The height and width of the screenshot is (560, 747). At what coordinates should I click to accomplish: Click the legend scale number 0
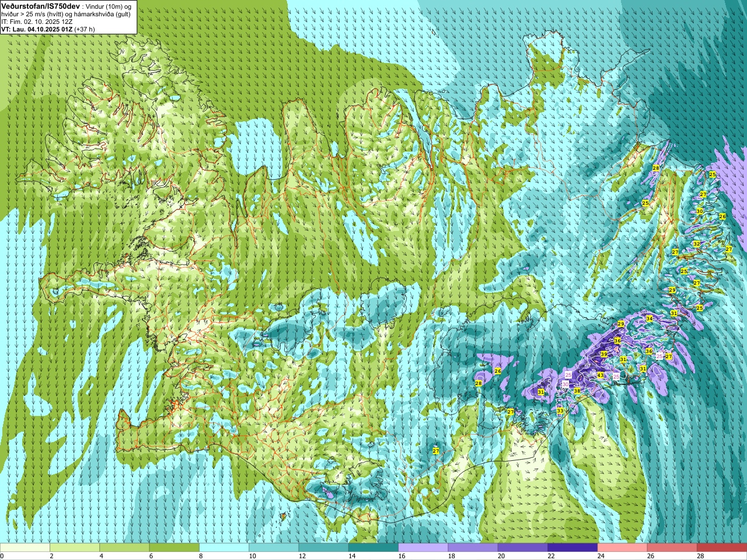tap(2, 556)
